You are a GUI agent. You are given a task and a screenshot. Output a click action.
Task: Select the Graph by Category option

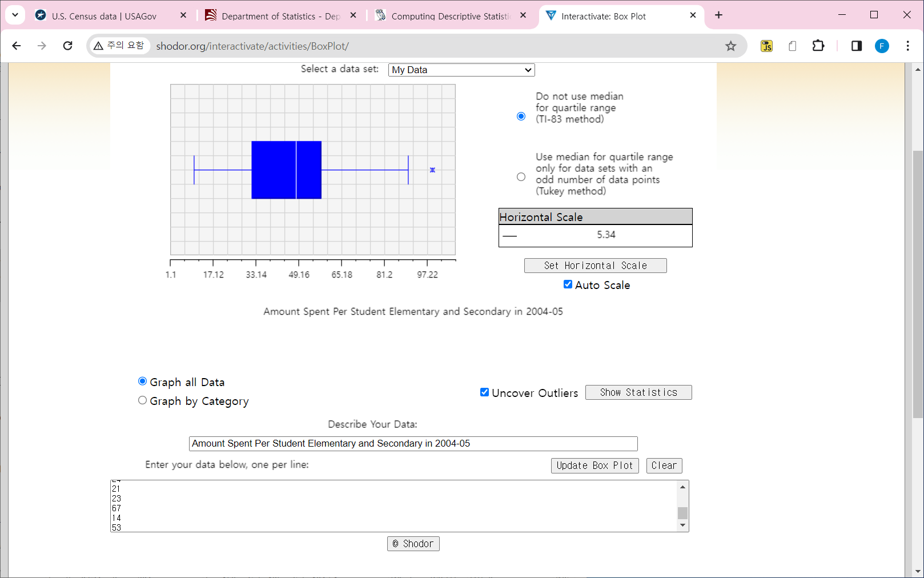[x=142, y=400]
